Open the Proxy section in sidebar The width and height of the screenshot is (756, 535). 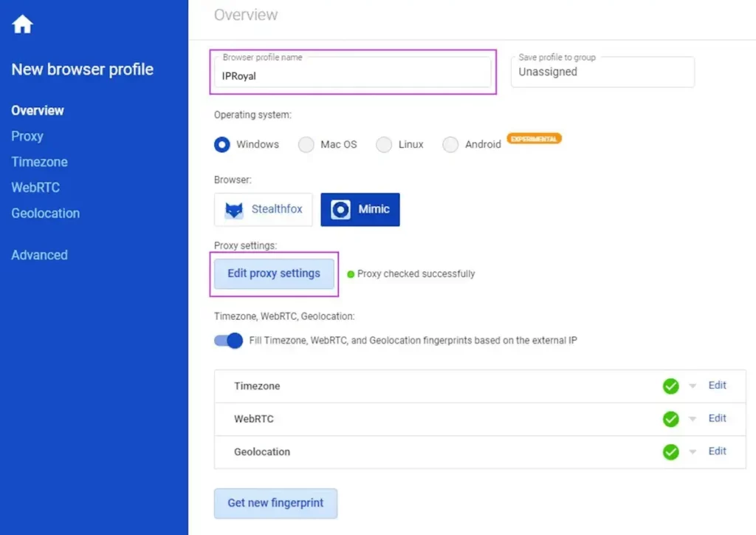pos(27,136)
